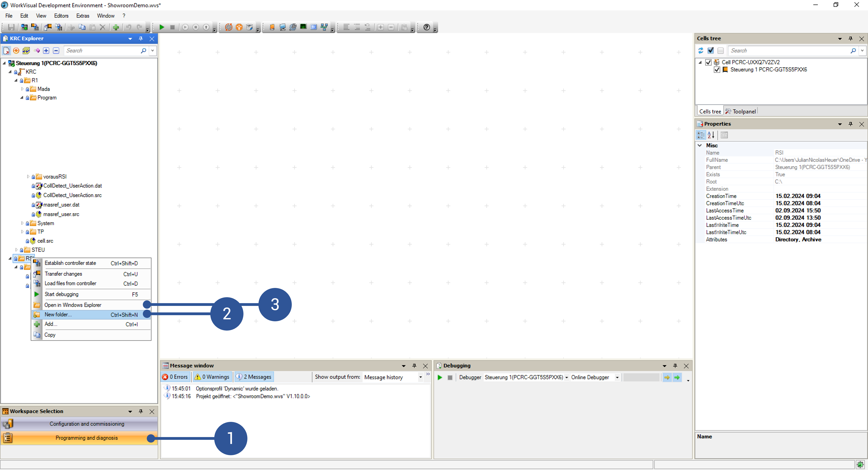Open the Extras menu

[x=82, y=16]
